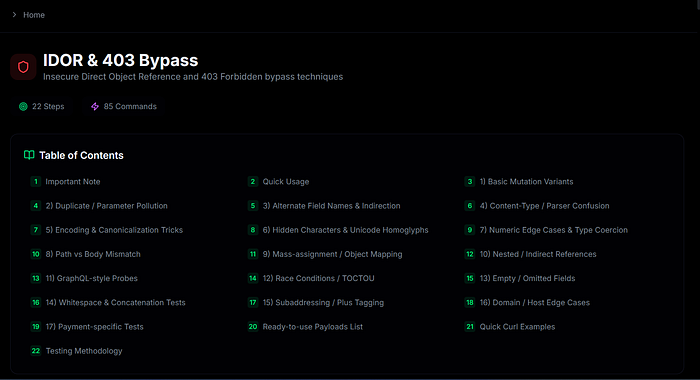
Task: Click the number 1 badge
Action: [x=36, y=182]
